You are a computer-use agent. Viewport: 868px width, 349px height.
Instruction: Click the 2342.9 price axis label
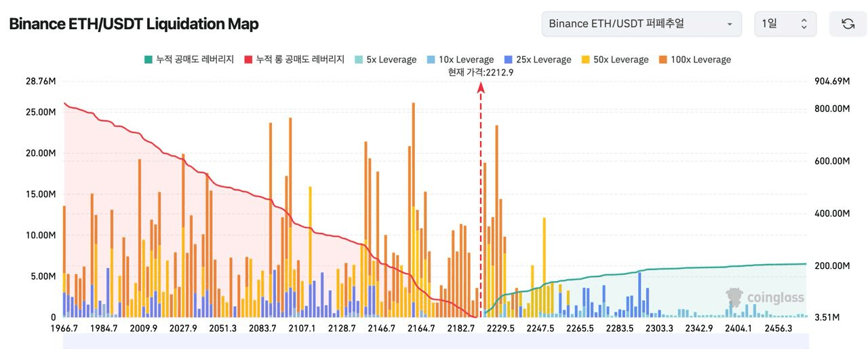tap(698, 329)
